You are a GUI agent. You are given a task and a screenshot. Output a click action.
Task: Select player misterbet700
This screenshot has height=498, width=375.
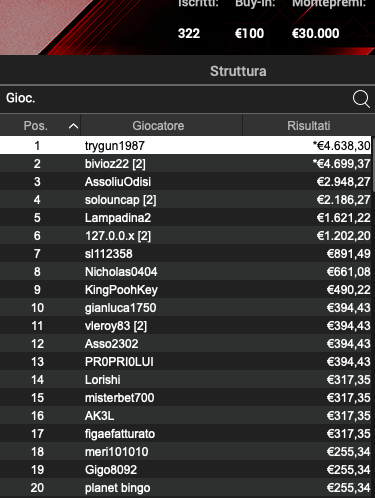pos(185,397)
